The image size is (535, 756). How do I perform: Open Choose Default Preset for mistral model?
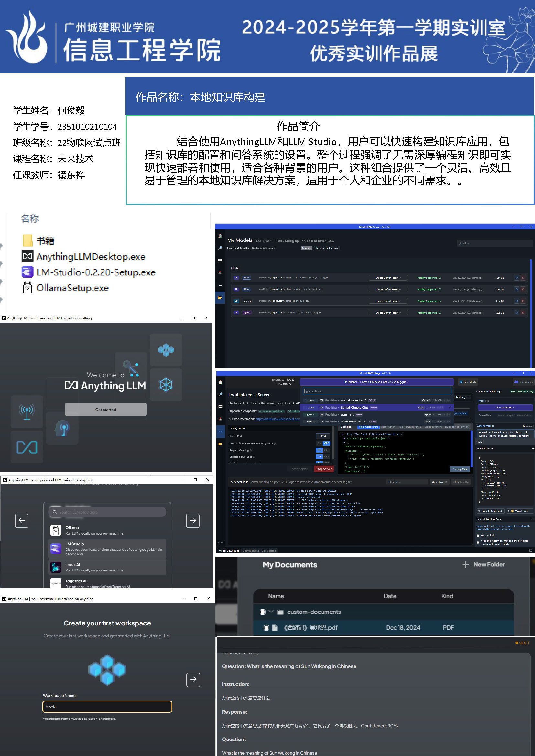pos(388,278)
